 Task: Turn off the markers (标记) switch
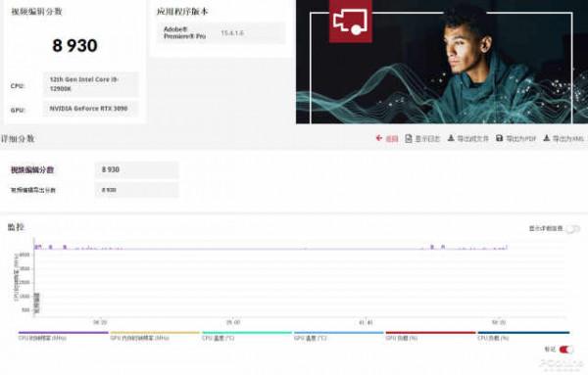pos(565,350)
